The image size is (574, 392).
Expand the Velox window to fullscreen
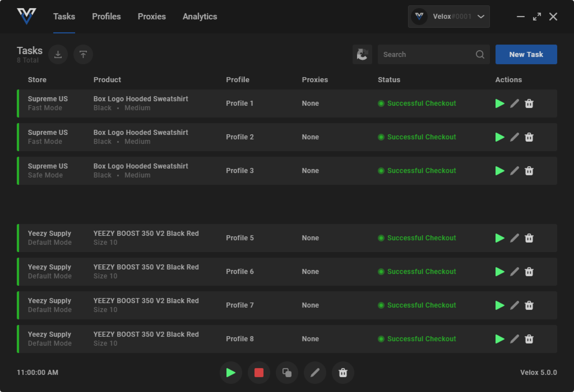(537, 17)
